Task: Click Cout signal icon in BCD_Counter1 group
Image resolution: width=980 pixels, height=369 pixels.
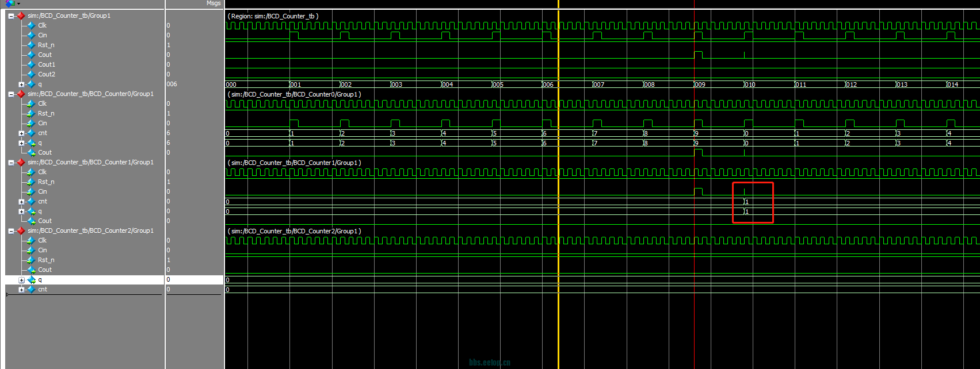Action: coord(32,221)
